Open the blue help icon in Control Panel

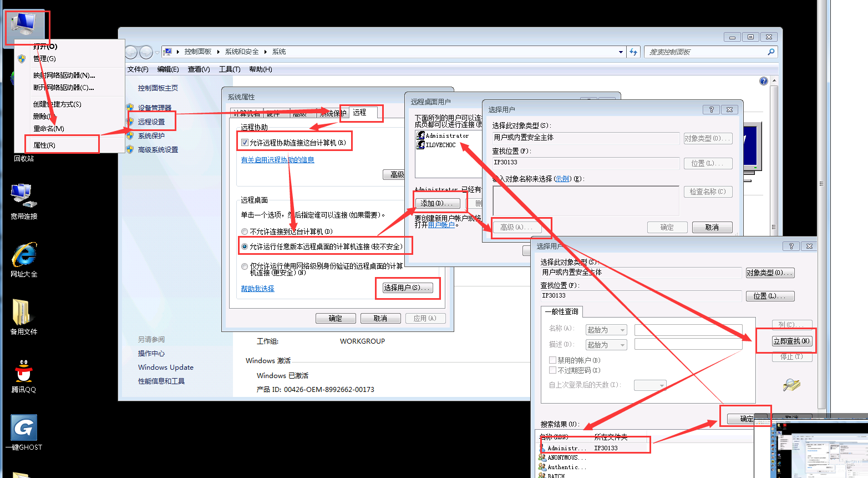click(764, 81)
